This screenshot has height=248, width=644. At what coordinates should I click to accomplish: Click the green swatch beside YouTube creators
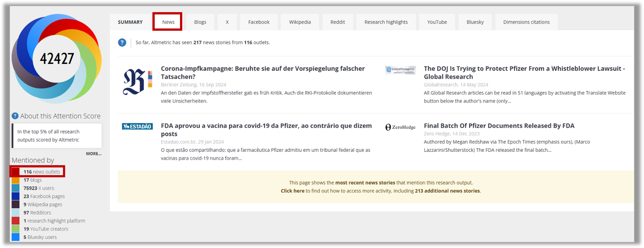(16, 229)
